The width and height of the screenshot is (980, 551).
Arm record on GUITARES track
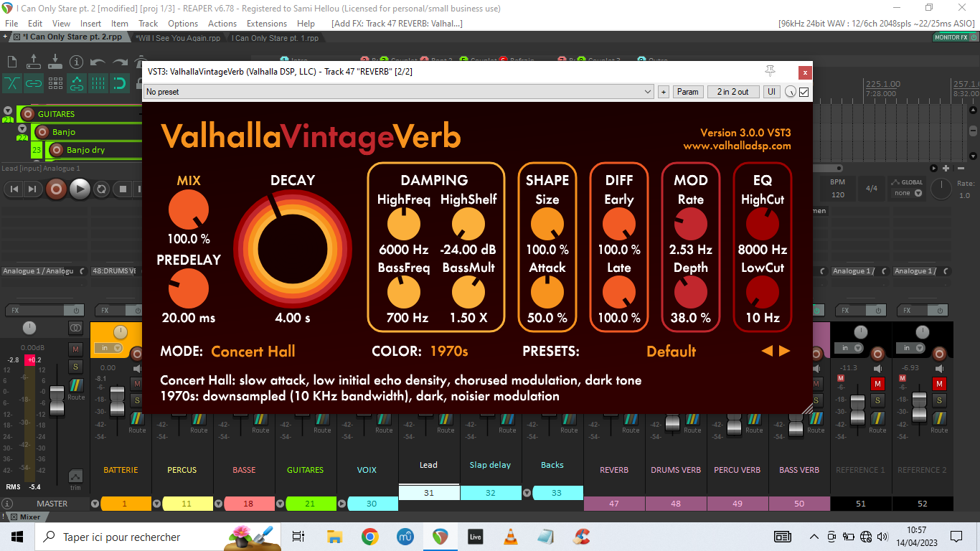(x=28, y=113)
